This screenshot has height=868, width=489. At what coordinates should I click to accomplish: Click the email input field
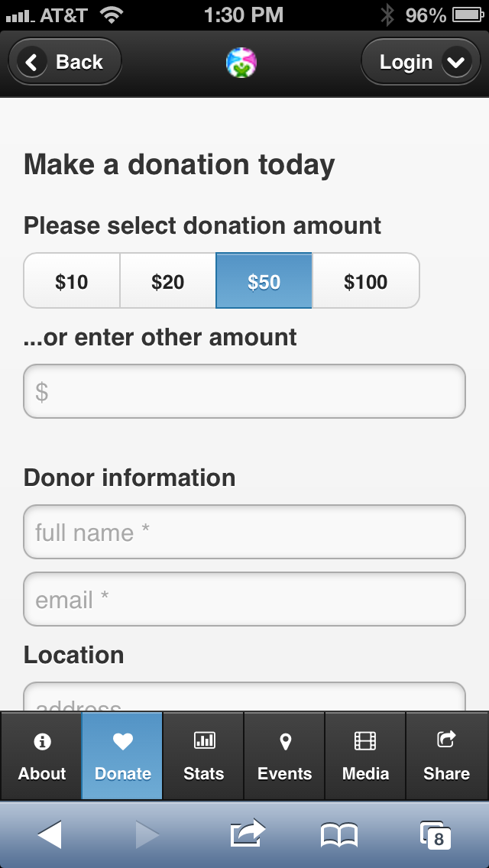(x=244, y=599)
